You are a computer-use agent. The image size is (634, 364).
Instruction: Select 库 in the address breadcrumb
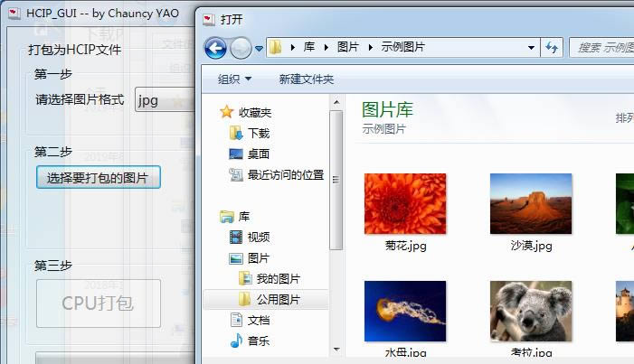tap(309, 47)
